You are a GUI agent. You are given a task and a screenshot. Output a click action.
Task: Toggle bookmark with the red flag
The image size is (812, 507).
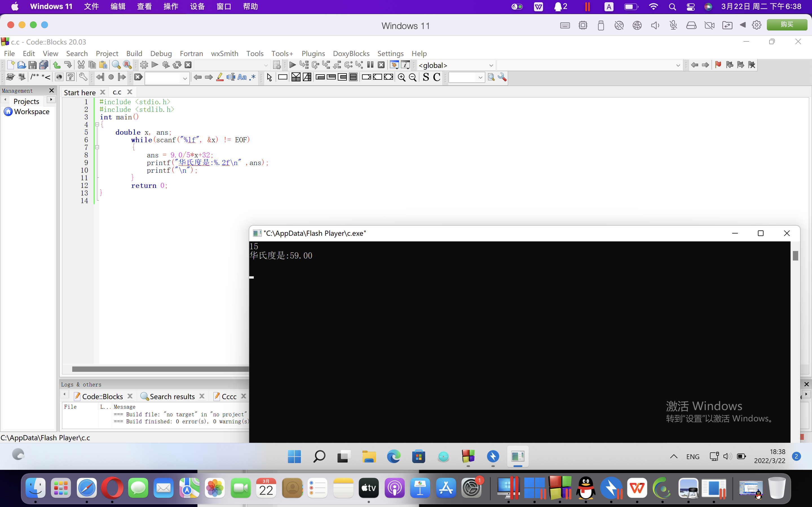pyautogui.click(x=718, y=65)
